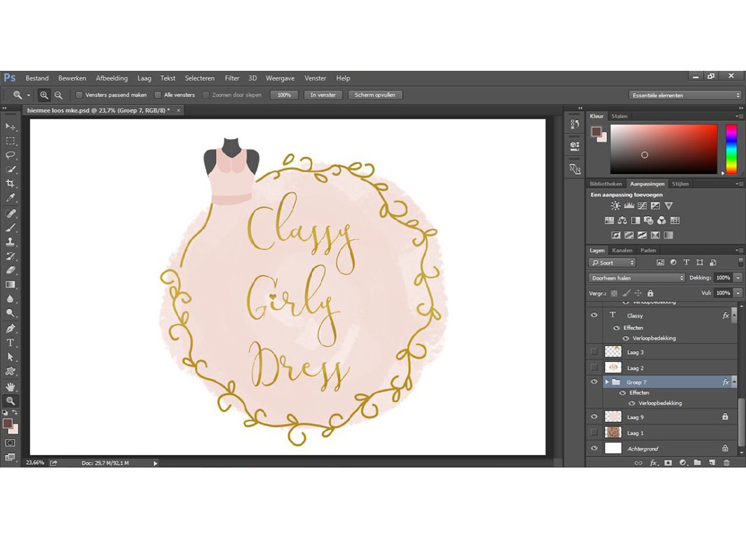Screen dimensions: 746x560
Task: Select the Crop tool
Action: tap(10, 184)
